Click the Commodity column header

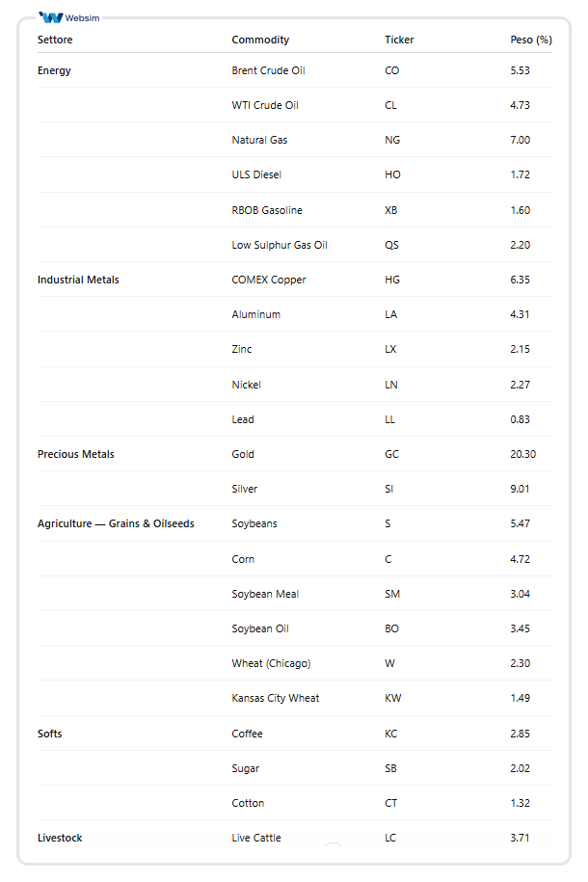[260, 40]
